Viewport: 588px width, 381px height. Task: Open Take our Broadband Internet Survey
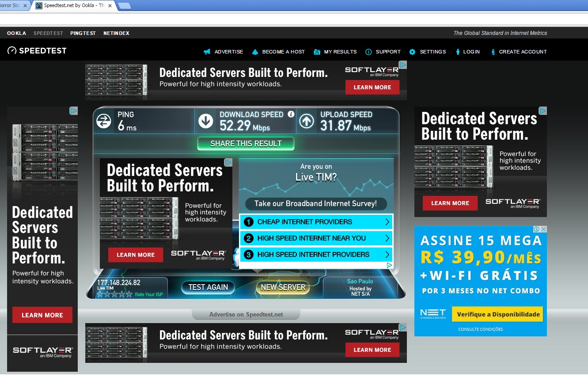315,204
